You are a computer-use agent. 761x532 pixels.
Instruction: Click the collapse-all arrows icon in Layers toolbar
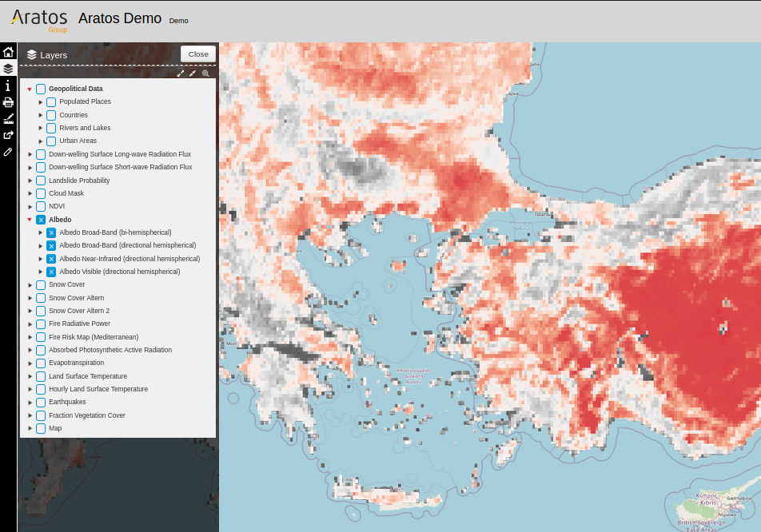point(193,73)
